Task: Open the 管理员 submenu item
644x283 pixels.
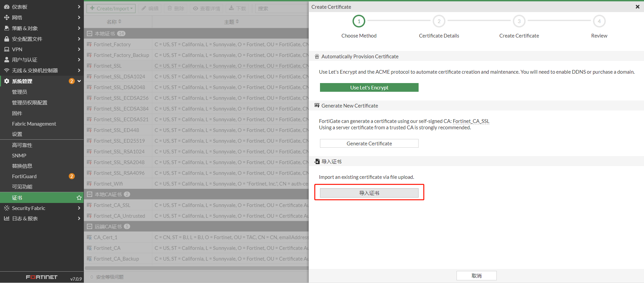Action: [x=19, y=92]
